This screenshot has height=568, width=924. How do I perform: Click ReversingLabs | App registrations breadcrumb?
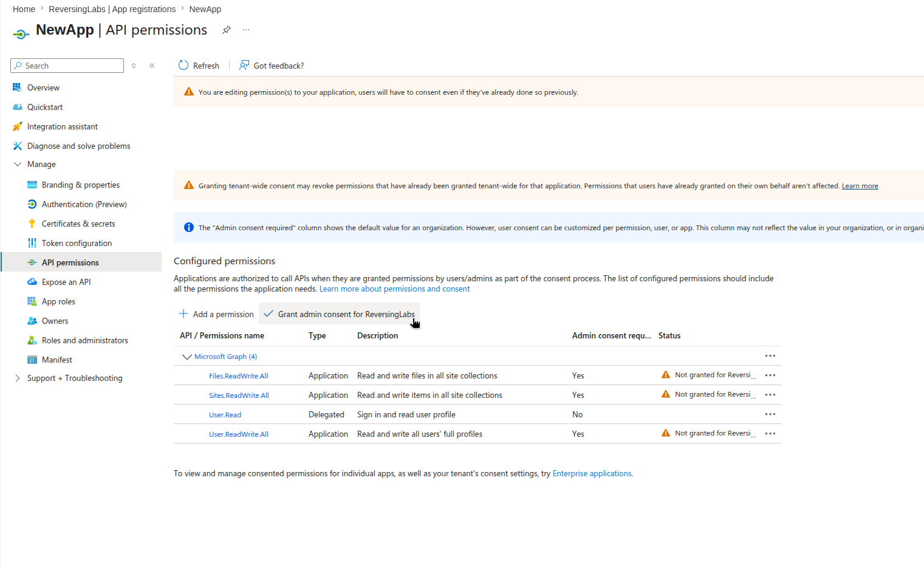pyautogui.click(x=112, y=9)
